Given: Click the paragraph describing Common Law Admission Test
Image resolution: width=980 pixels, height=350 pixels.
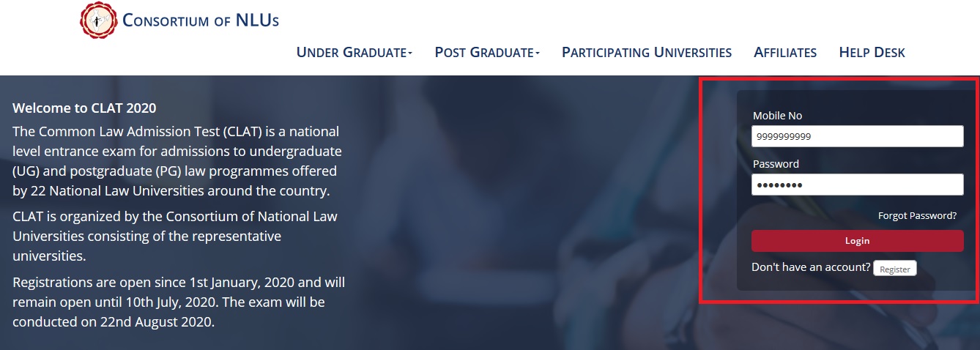Looking at the screenshot, I should tap(177, 162).
